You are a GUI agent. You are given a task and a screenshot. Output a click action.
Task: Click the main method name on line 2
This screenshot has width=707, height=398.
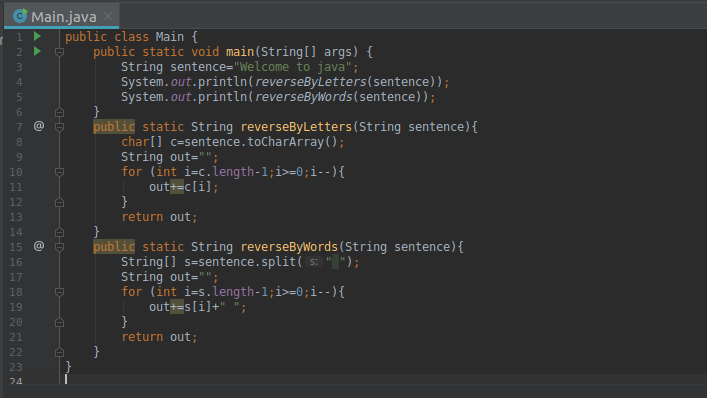click(x=240, y=52)
